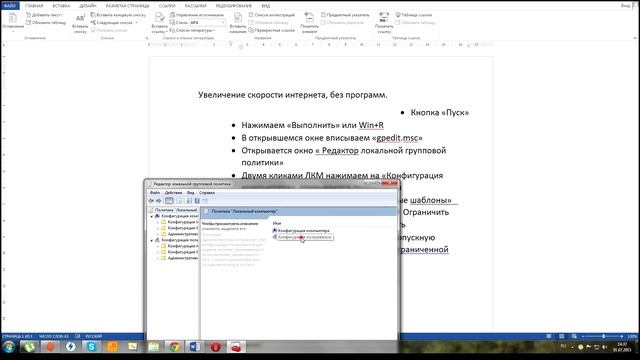
Task: Click Пометить элемент index button
Action: click(x=309, y=23)
